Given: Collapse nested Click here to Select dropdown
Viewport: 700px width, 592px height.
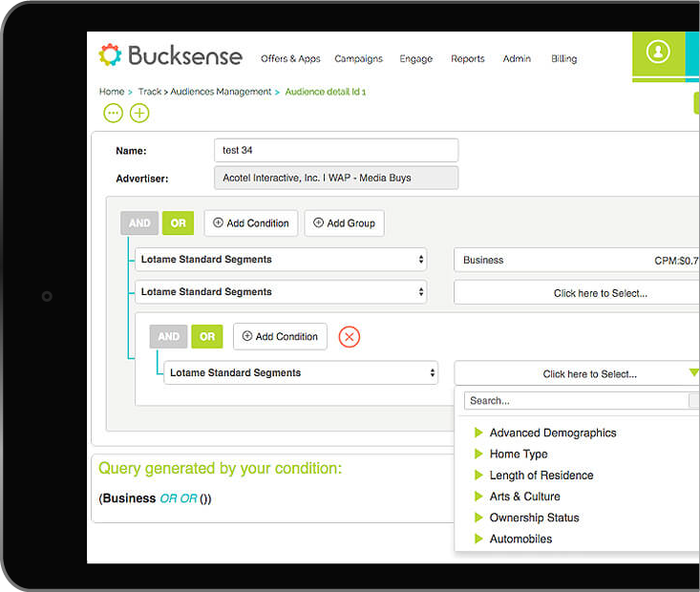Looking at the screenshot, I should point(577,373).
